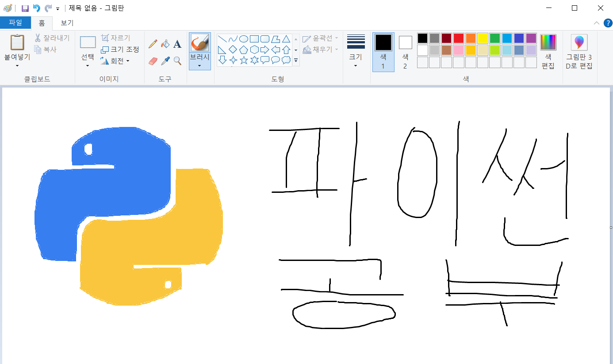Activate the 색 1 foreground color button
The image size is (613, 364).
pos(383,52)
